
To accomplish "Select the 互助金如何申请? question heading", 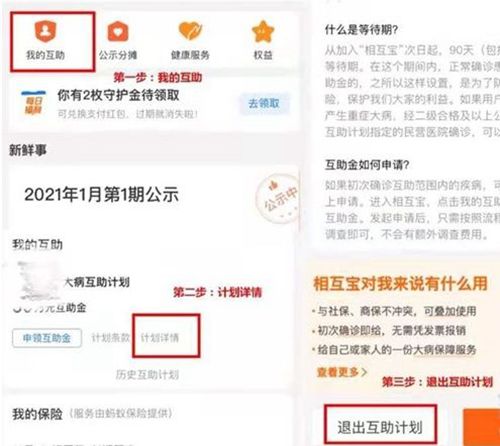I will [x=367, y=165].
